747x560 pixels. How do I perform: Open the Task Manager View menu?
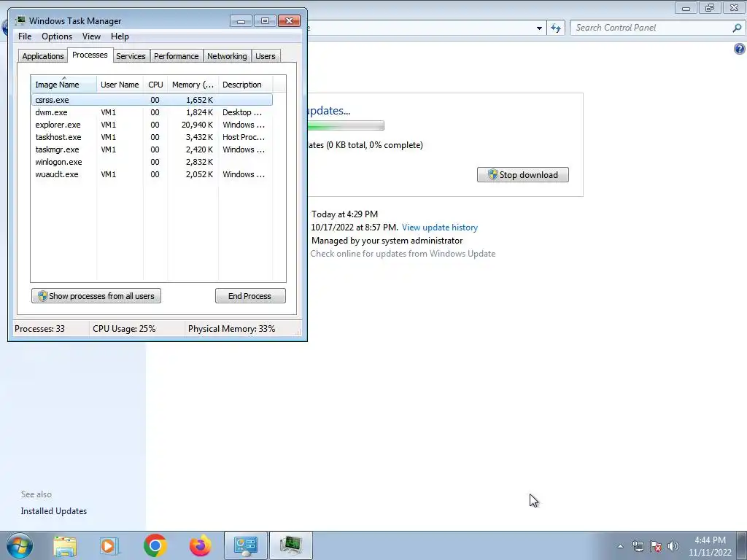click(91, 36)
